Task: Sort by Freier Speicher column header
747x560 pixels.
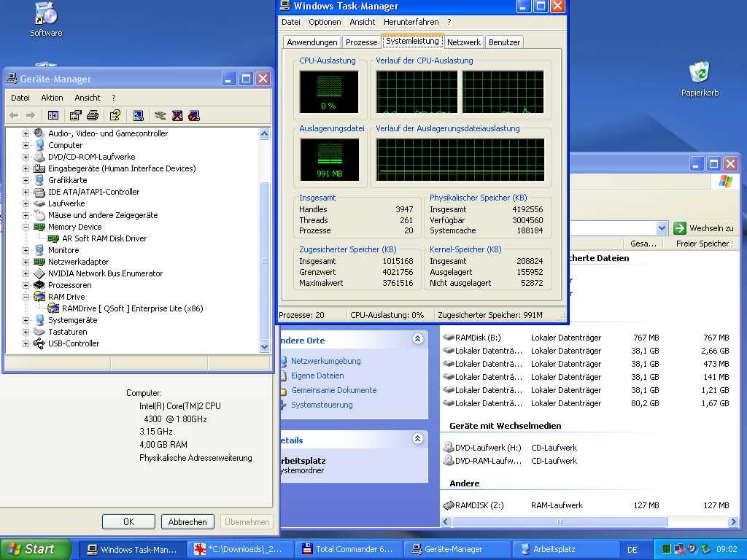Action: (x=703, y=244)
